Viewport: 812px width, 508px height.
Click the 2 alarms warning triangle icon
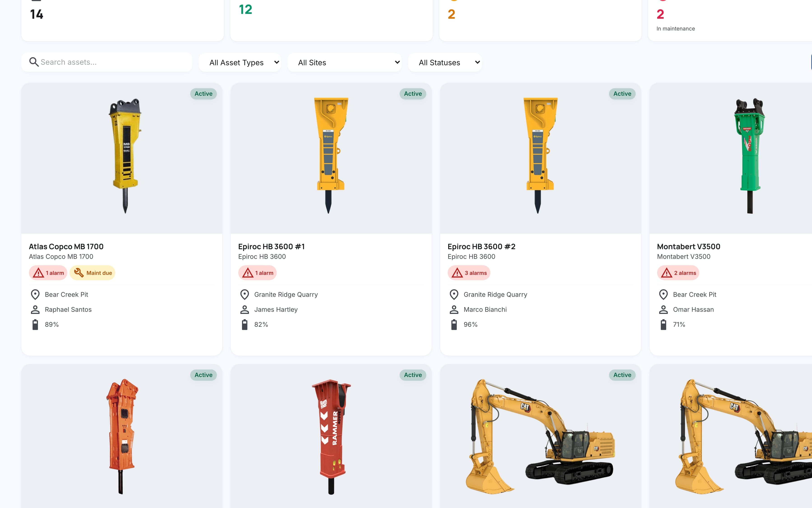(667, 273)
